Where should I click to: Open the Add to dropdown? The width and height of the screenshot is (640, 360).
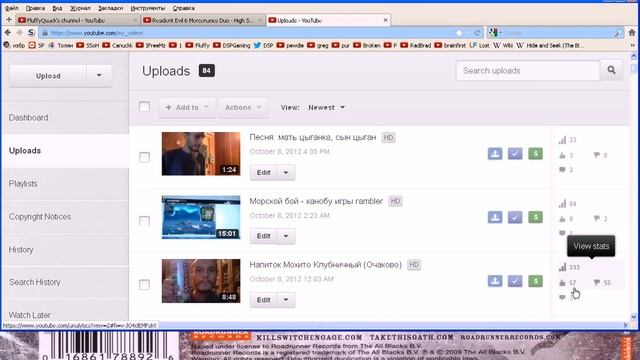click(x=187, y=107)
